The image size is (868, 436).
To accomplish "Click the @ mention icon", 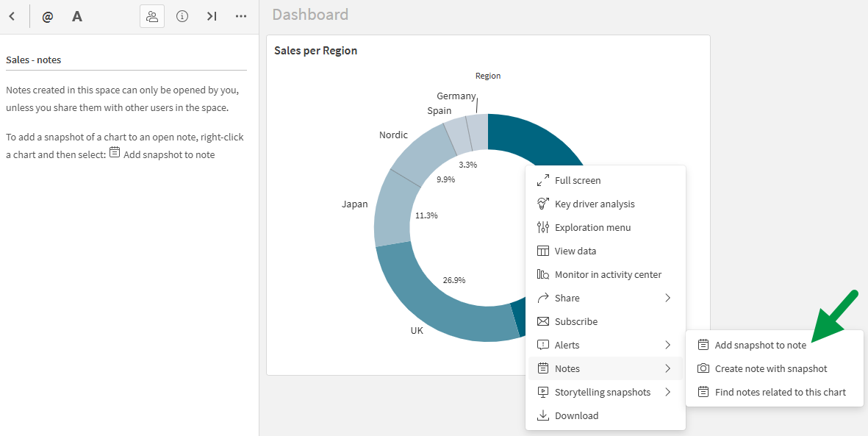I will [x=48, y=16].
